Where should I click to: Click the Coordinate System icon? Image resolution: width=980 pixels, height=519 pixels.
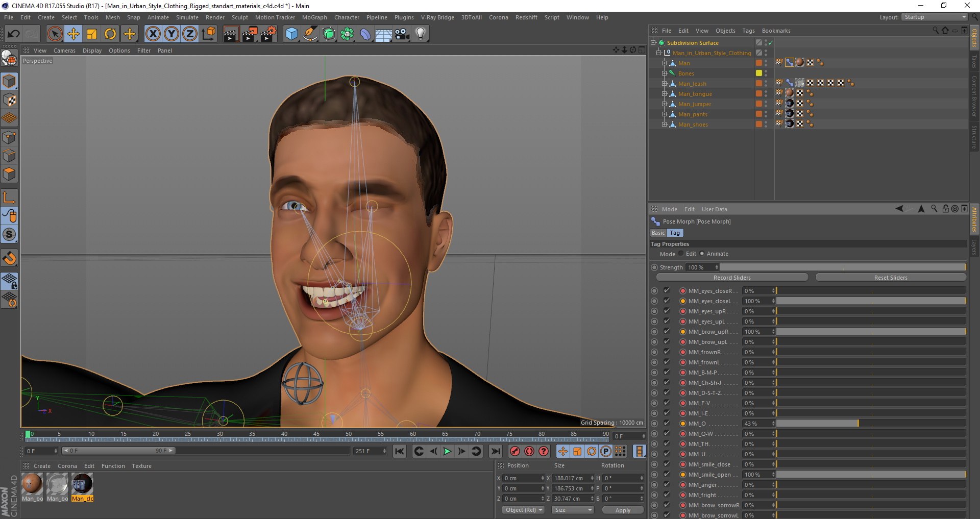click(x=209, y=34)
